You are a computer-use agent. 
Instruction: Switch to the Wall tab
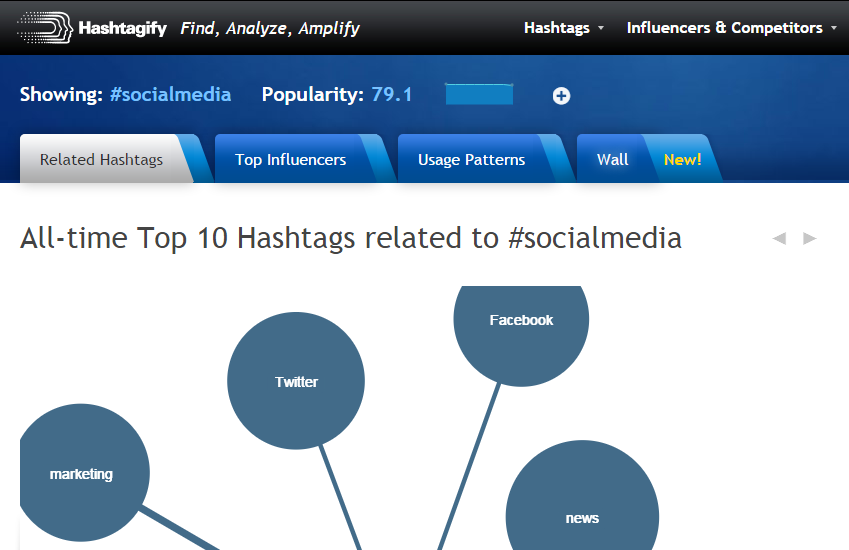click(612, 160)
